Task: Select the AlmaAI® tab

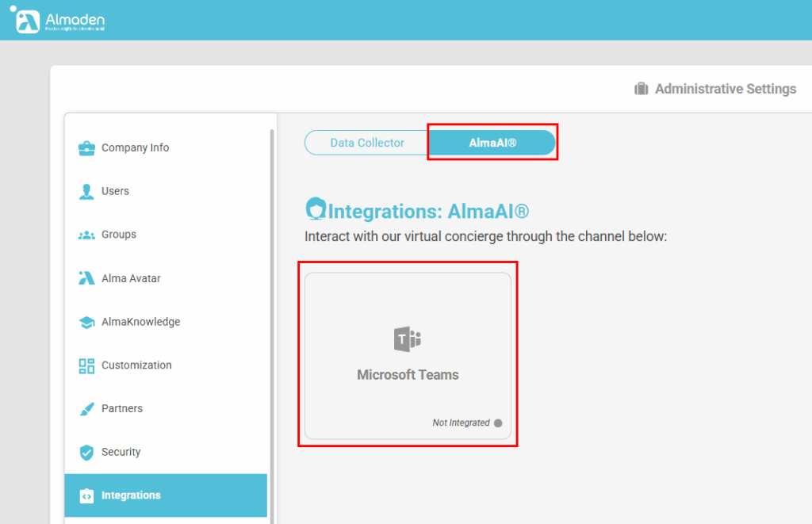Action: click(492, 143)
